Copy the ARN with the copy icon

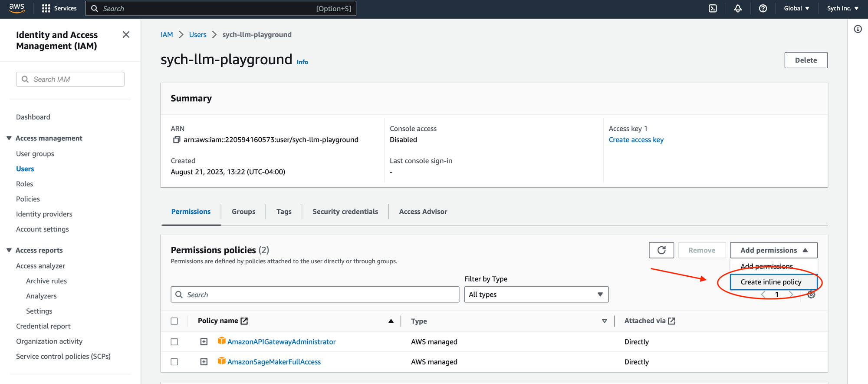coord(177,139)
